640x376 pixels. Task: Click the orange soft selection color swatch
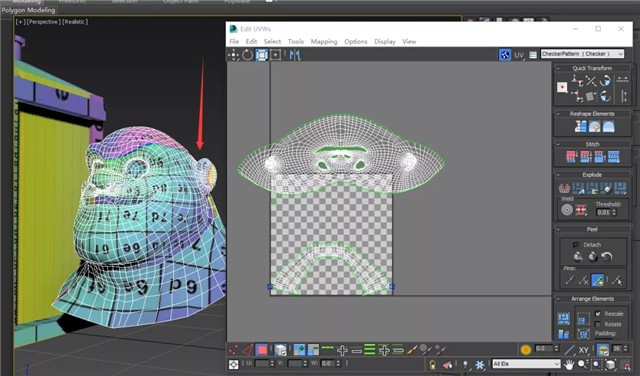526,349
